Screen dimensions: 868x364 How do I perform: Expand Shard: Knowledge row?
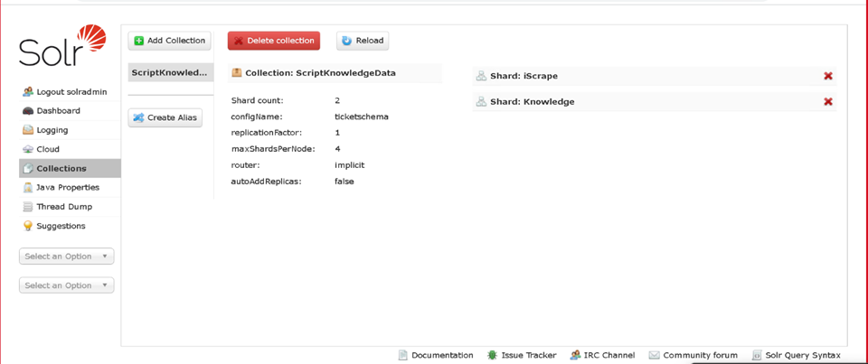(x=654, y=102)
